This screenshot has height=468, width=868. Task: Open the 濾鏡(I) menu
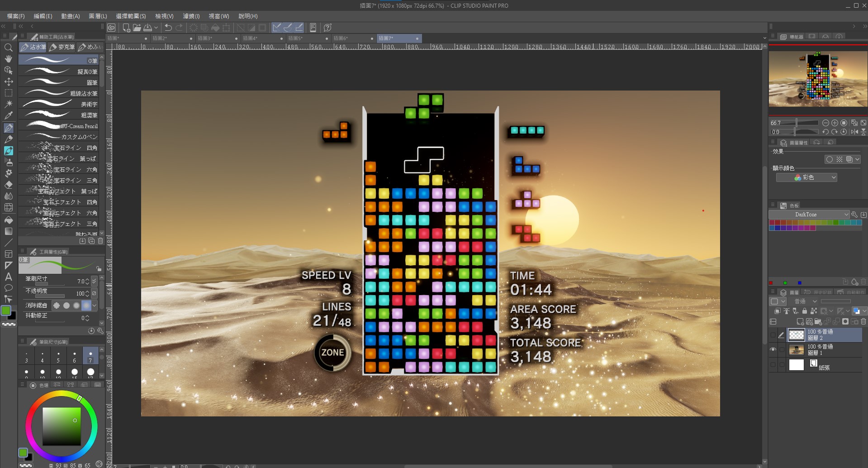point(191,16)
